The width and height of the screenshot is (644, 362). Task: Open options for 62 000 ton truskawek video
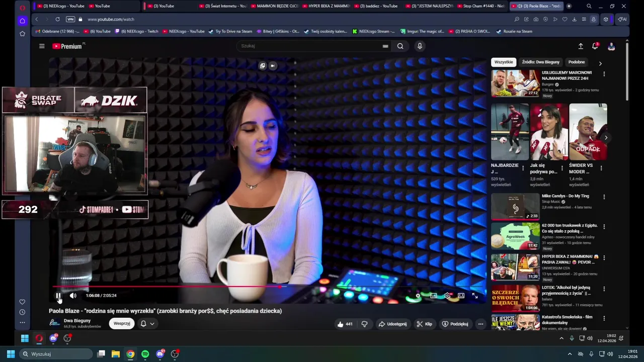coord(604,227)
